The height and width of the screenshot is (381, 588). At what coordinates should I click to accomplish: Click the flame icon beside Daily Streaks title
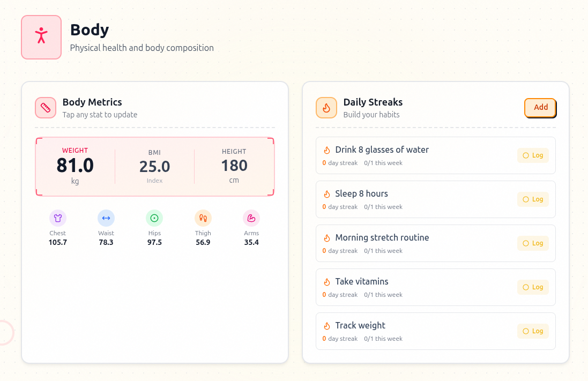(x=326, y=107)
